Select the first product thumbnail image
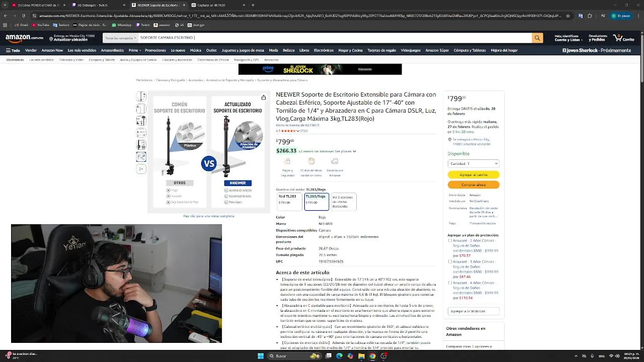This screenshot has width=644, height=362. (141, 97)
